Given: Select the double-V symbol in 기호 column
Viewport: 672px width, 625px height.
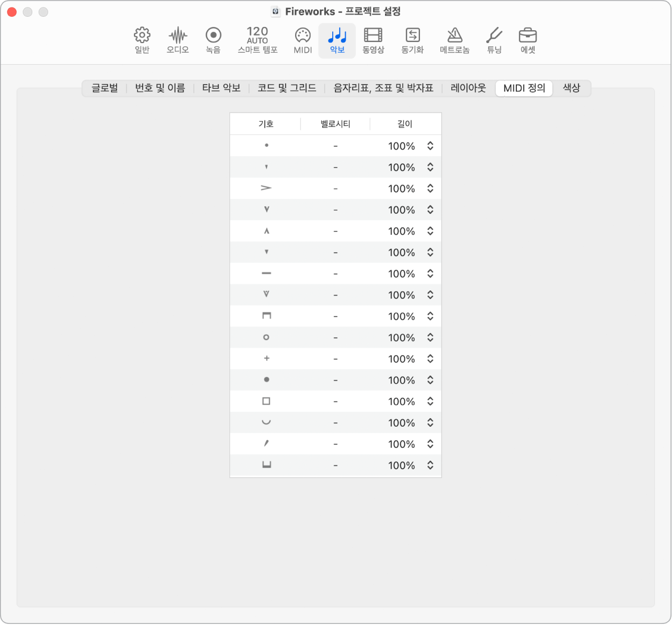Looking at the screenshot, I should [x=266, y=295].
